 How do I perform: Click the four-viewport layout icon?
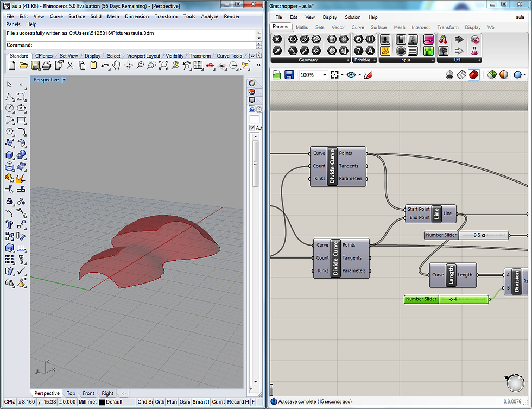[198, 66]
